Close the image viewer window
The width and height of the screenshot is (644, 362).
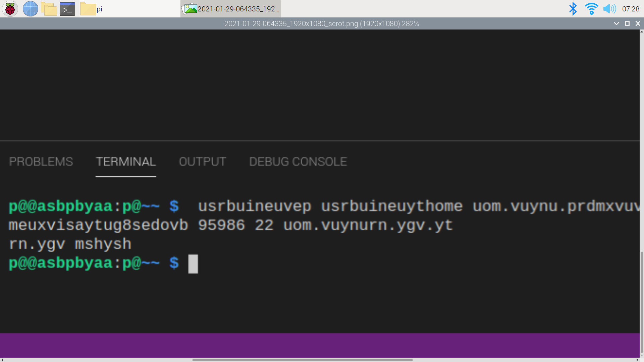[x=638, y=23]
